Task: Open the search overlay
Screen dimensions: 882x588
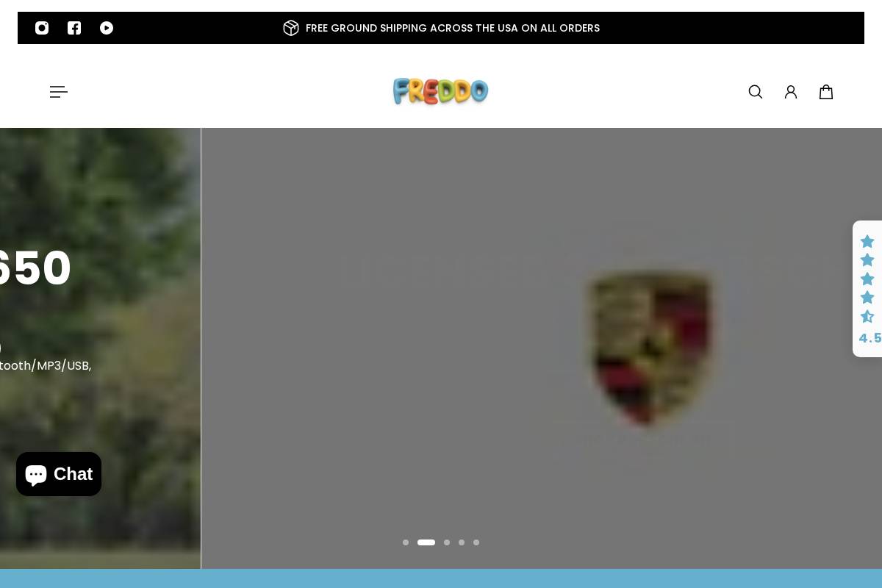Action: point(756,91)
